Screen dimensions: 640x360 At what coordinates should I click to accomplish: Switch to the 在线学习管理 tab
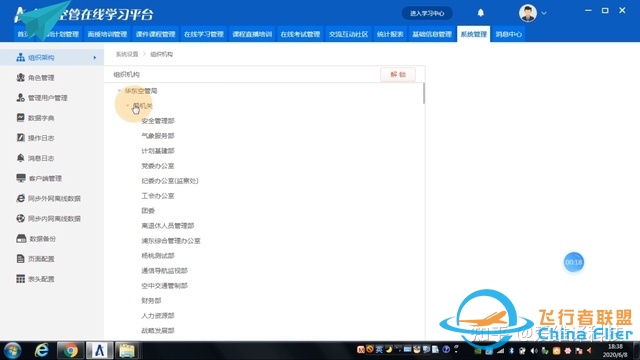tap(204, 34)
